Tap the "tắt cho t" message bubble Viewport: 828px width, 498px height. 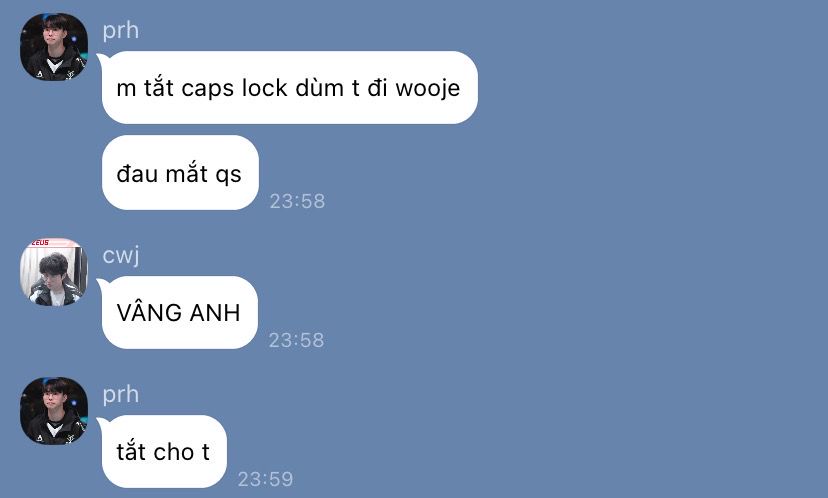click(x=164, y=452)
